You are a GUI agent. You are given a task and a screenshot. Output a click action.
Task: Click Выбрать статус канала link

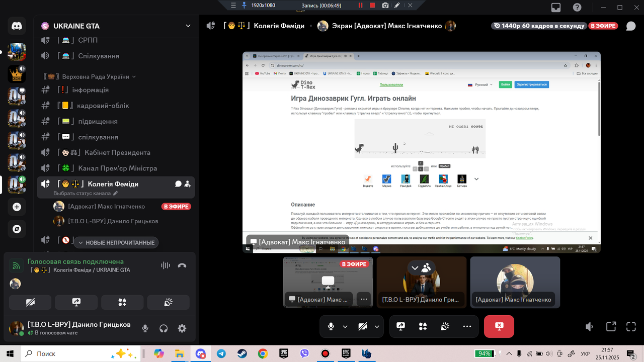[x=86, y=193]
